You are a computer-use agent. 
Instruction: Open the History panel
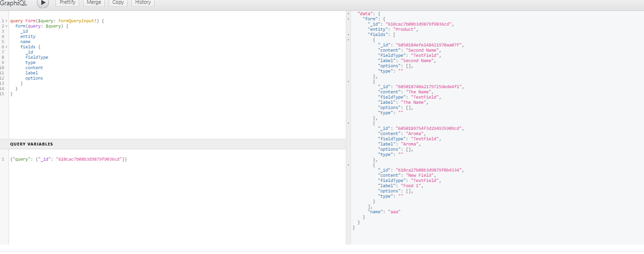(x=143, y=2)
